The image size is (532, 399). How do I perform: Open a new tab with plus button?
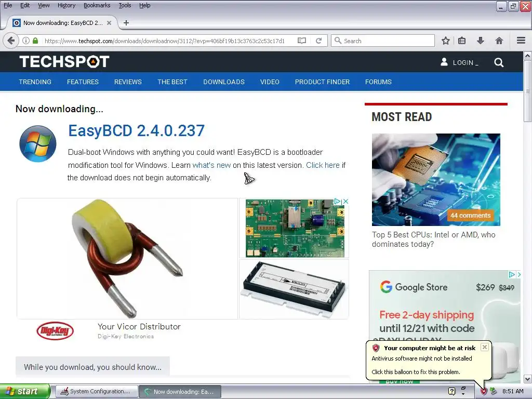point(126,23)
